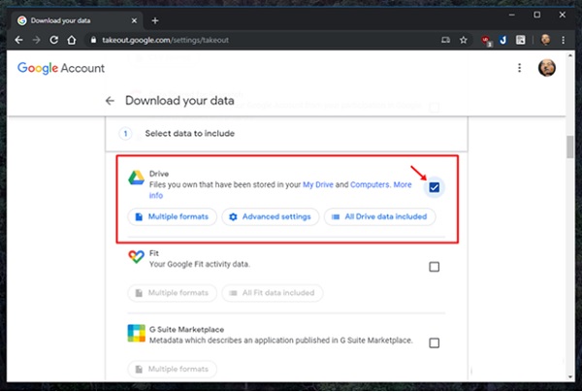The image size is (582, 392).
Task: Click the Select data to include step header
Action: pyautogui.click(x=286, y=134)
